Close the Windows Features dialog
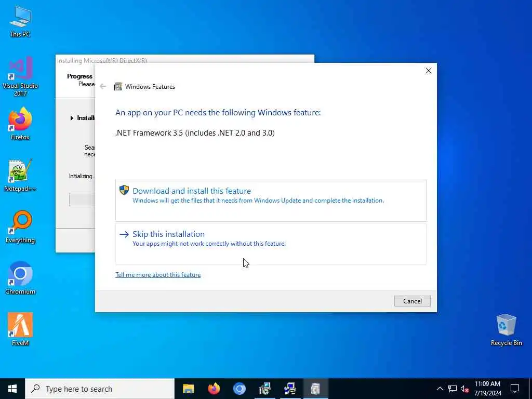Screen dimensions: 532x399 click(x=429, y=71)
